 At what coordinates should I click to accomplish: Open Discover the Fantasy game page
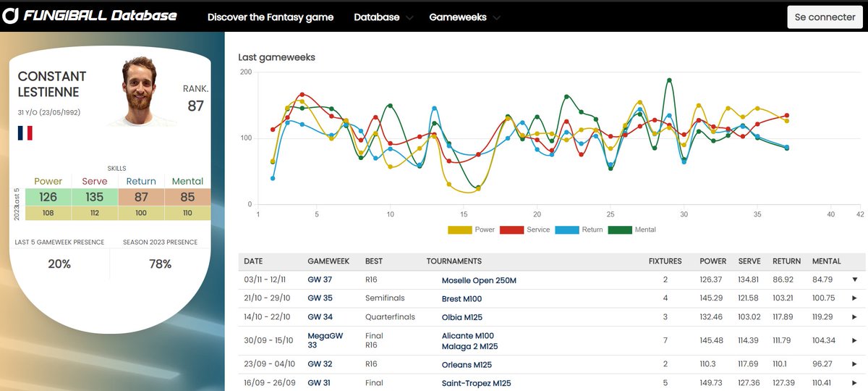point(271,17)
